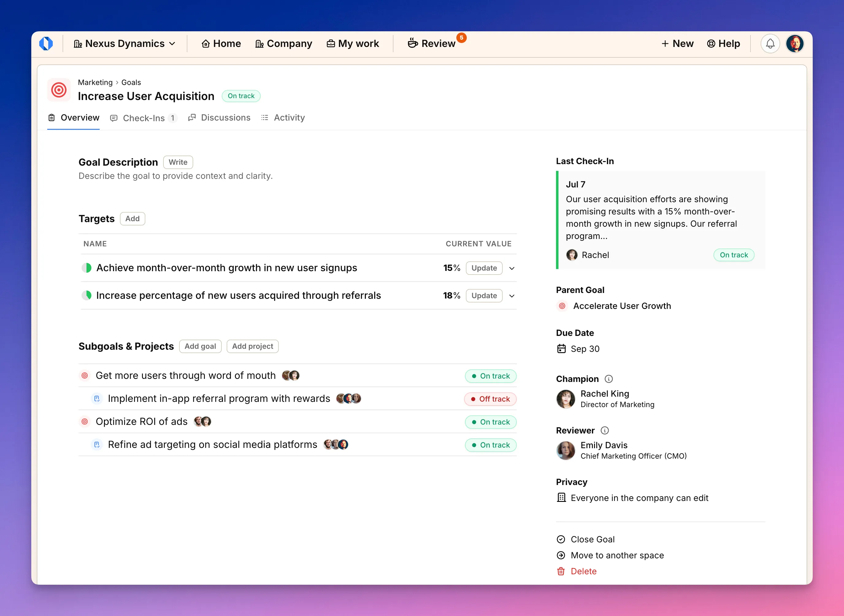Click Rachel's avatar in the Last Check-In
Screen dimensions: 844x616
pos(571,255)
